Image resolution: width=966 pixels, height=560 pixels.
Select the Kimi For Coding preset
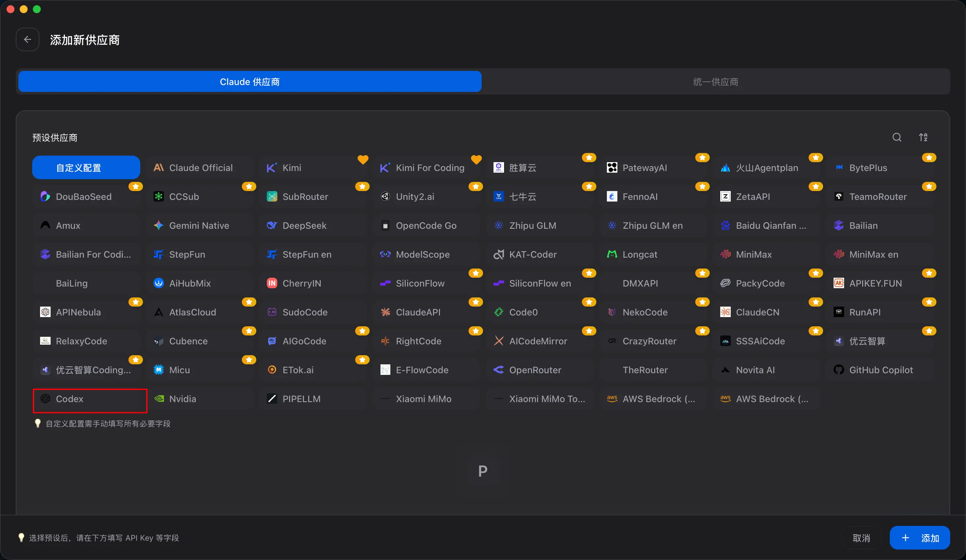point(426,168)
